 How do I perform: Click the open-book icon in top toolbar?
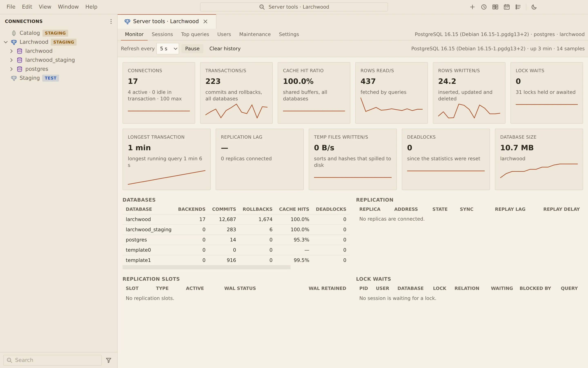[x=495, y=7]
